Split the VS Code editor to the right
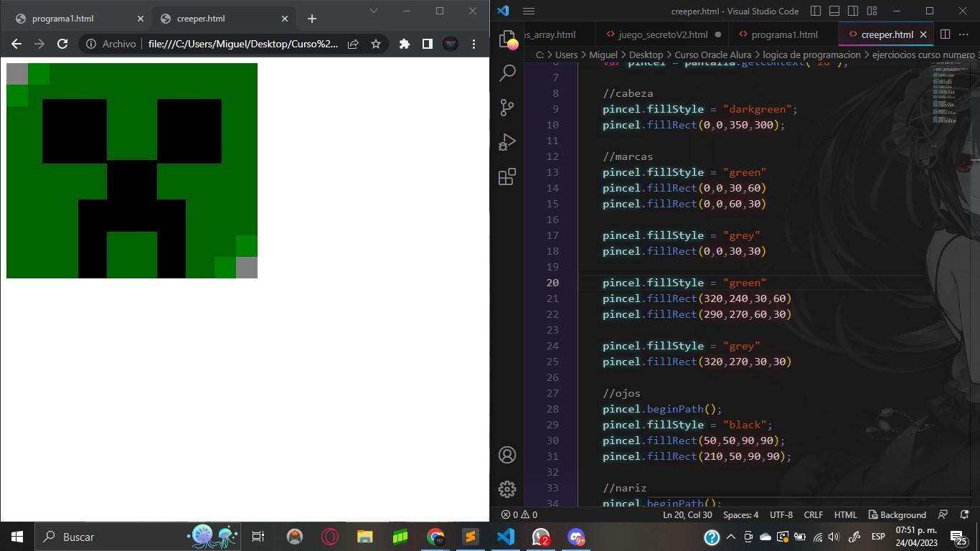Viewport: 980px width, 551px height. click(x=945, y=34)
